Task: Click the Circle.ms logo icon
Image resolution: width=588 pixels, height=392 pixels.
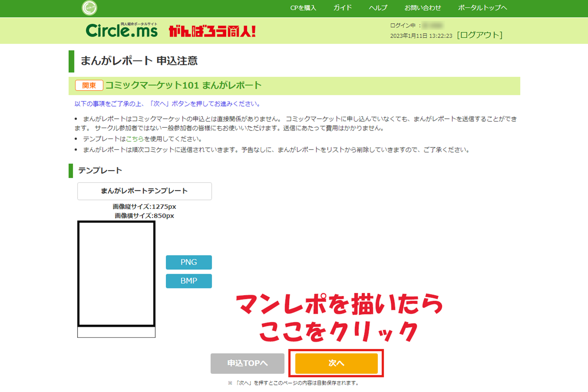Action: coord(122,31)
